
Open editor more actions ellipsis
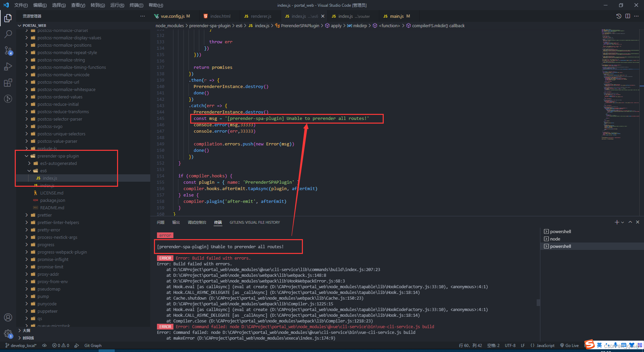636,16
